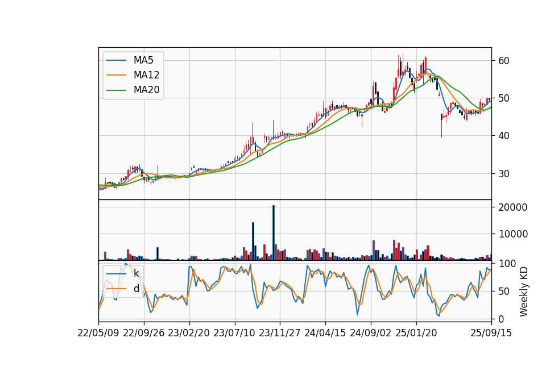Click the date label 23/07/10
The width and height of the screenshot is (546, 392).
(234, 333)
